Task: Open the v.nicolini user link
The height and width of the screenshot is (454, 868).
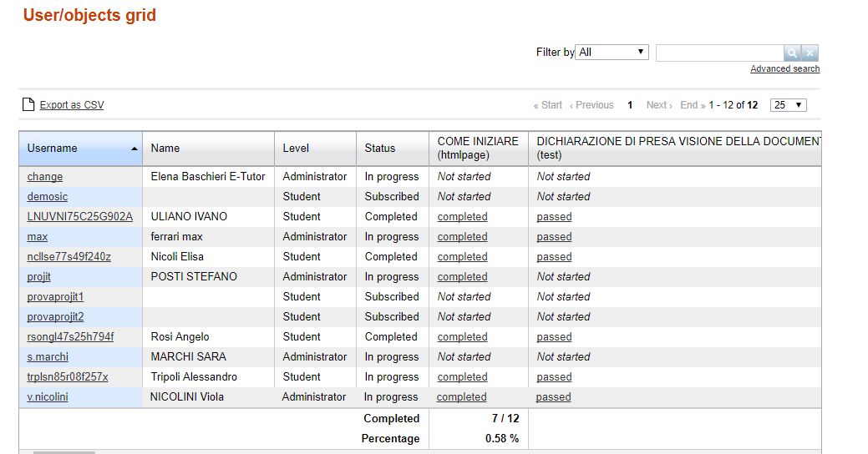Action: tap(48, 397)
